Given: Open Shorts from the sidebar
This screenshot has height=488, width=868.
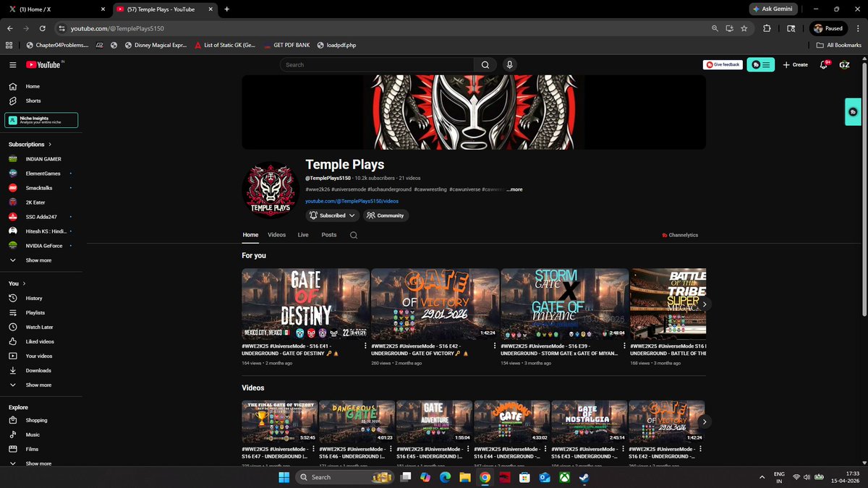Looking at the screenshot, I should [33, 100].
